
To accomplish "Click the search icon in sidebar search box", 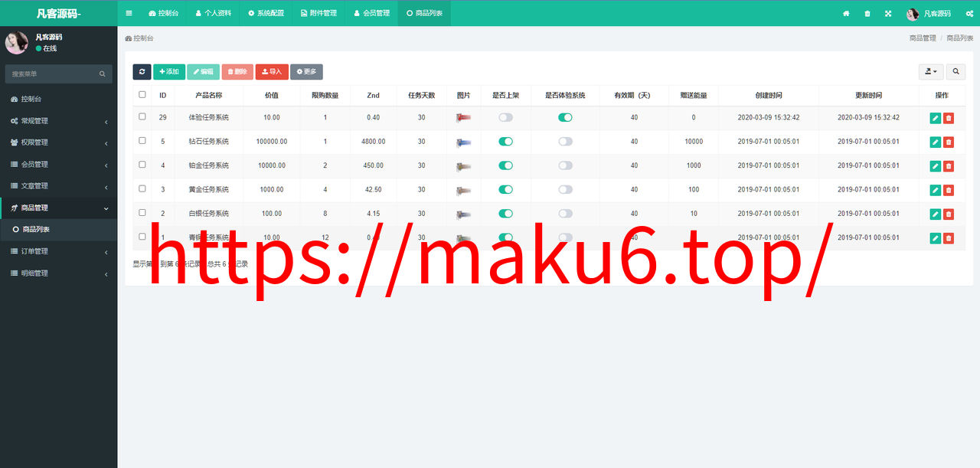I will [103, 74].
